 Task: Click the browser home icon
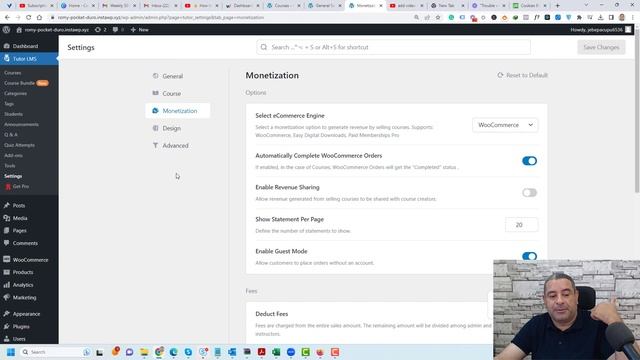[x=39, y=18]
